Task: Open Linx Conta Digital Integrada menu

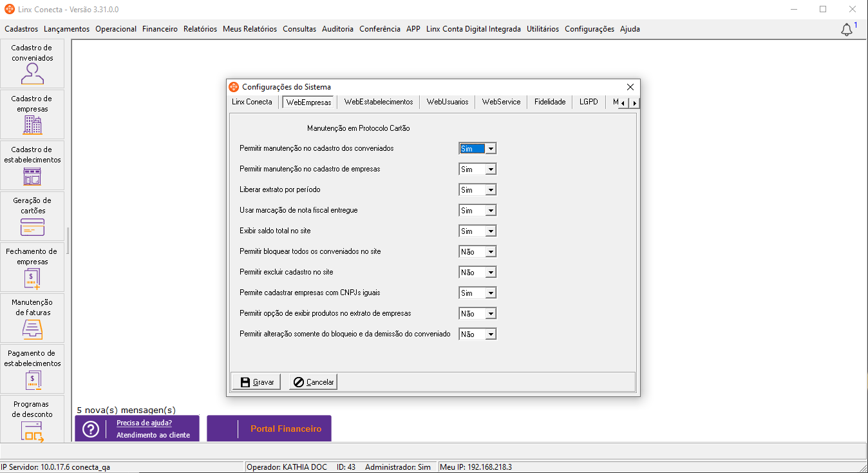Action: pos(473,29)
